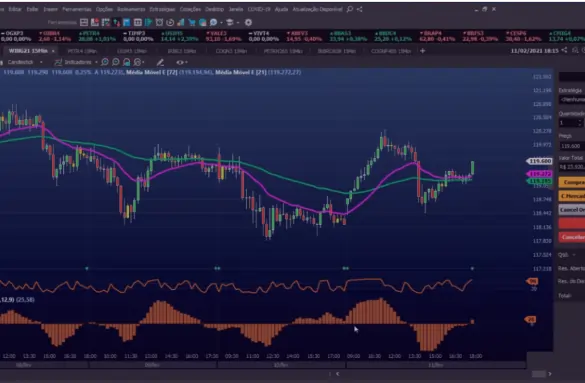Click the search icon in the menu bar
Viewport: 585px width, 383px height.
(x=350, y=9)
